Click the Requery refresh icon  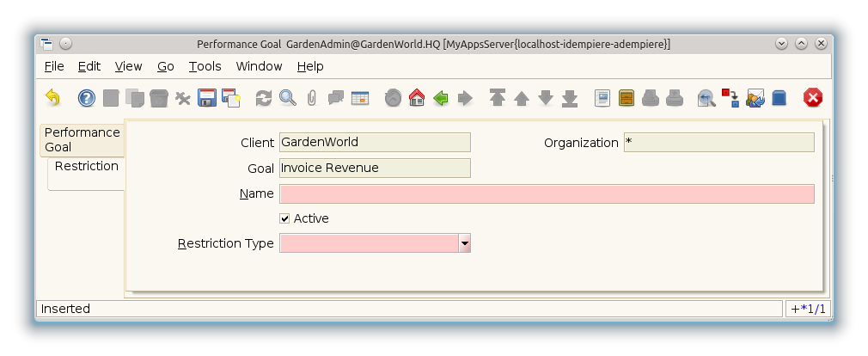click(264, 98)
